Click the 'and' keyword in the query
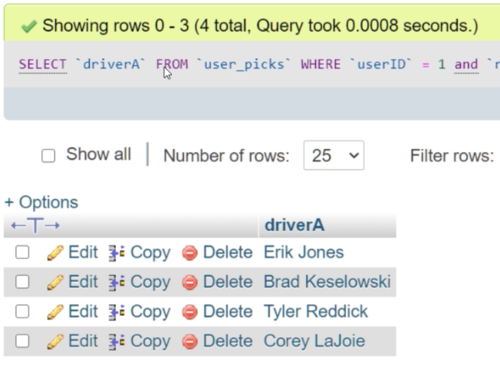This screenshot has height=365, width=500. coord(466,64)
